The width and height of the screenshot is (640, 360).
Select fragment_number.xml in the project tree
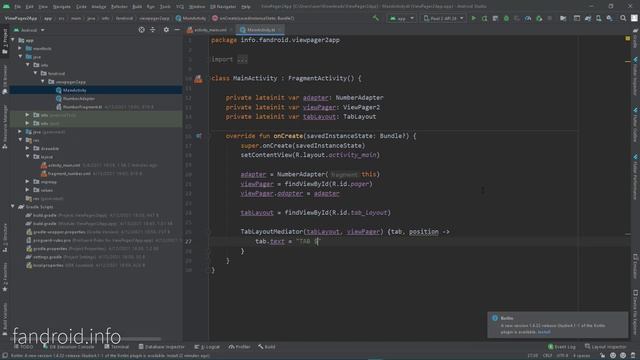point(69,173)
